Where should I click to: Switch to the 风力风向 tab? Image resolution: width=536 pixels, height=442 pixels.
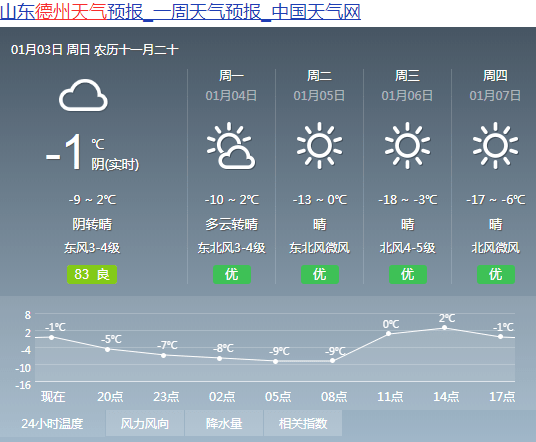click(x=145, y=424)
